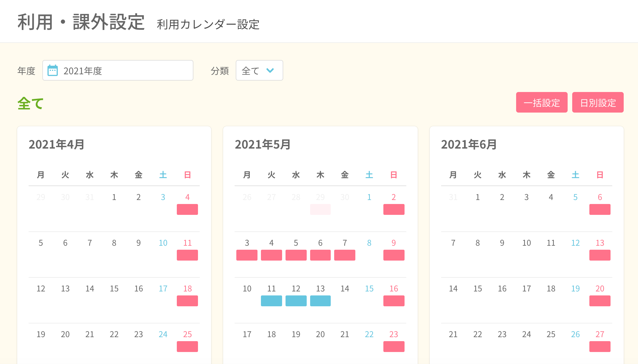The height and width of the screenshot is (364, 638).
Task: Click date 17 in April 2021 calendar
Action: [163, 289]
